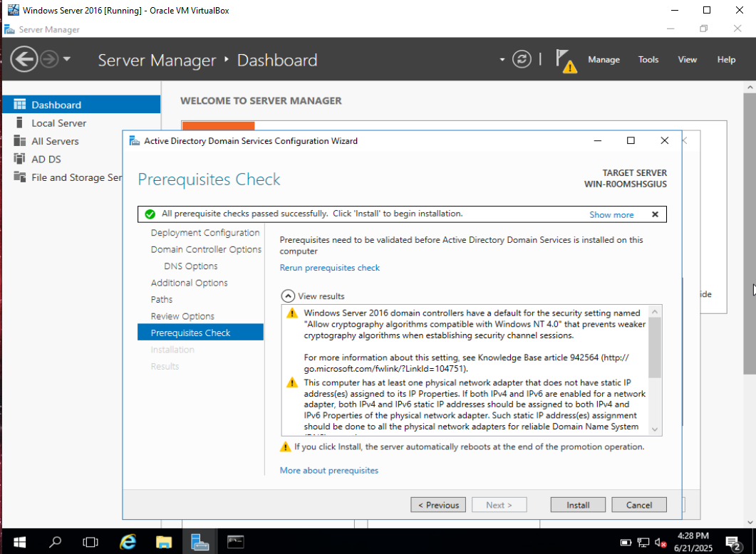
Task: Go to Paths step
Action: coord(162,300)
